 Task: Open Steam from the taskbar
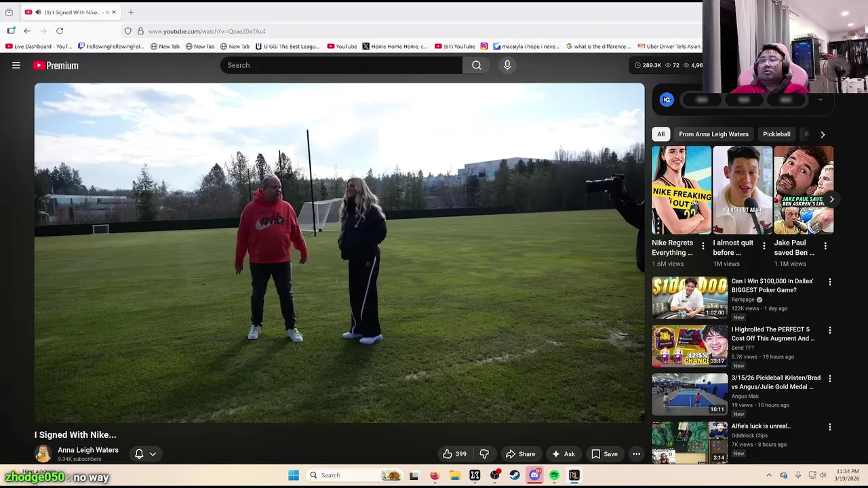coord(515,475)
